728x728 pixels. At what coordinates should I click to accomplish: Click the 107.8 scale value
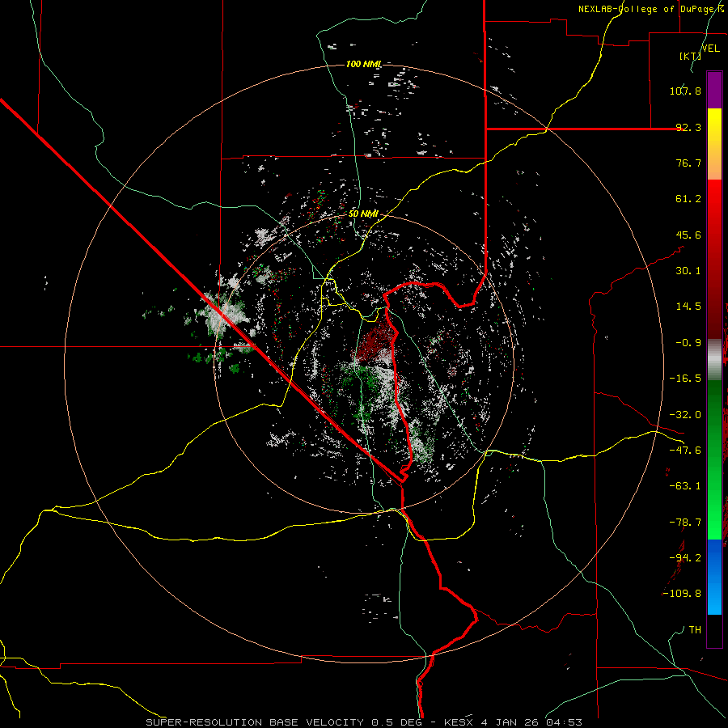(685, 91)
